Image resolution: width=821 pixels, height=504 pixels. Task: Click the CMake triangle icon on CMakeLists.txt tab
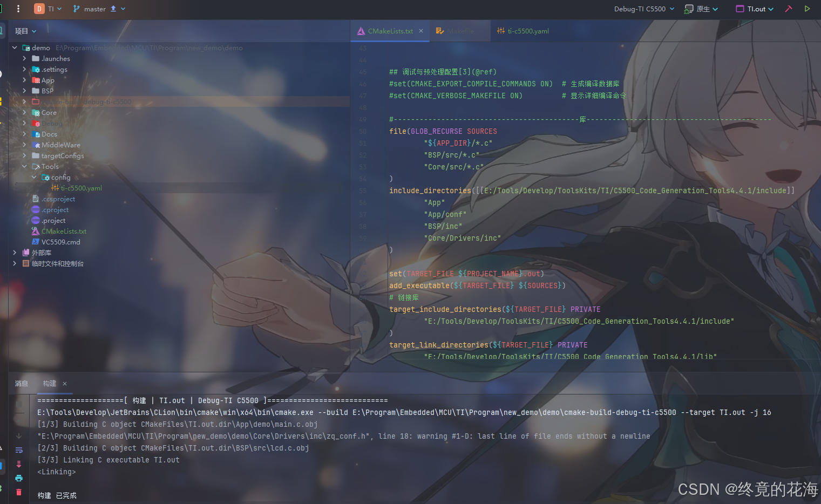point(361,31)
